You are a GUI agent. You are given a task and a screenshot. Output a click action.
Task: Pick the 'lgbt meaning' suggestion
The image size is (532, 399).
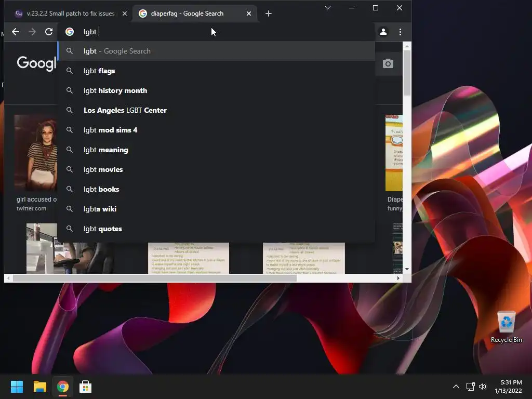click(217, 150)
